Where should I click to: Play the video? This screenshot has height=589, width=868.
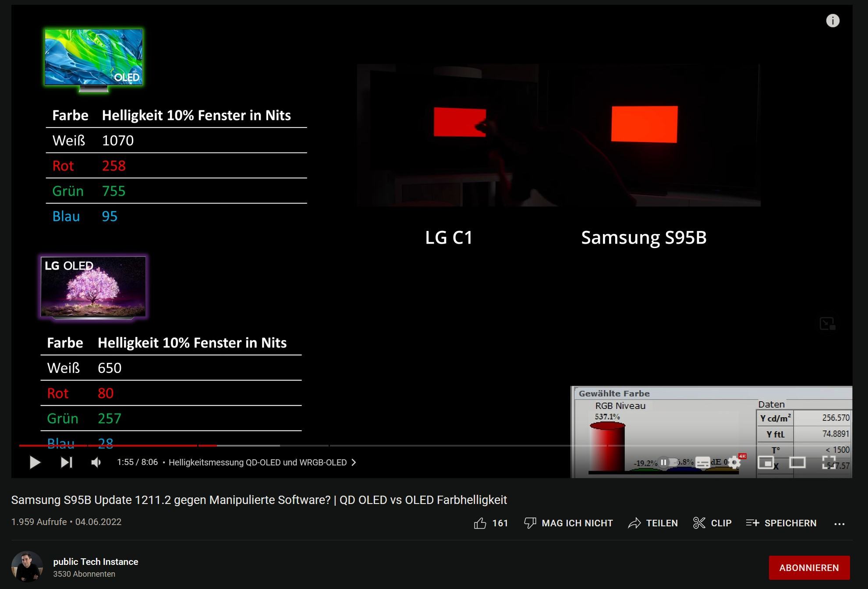click(35, 462)
